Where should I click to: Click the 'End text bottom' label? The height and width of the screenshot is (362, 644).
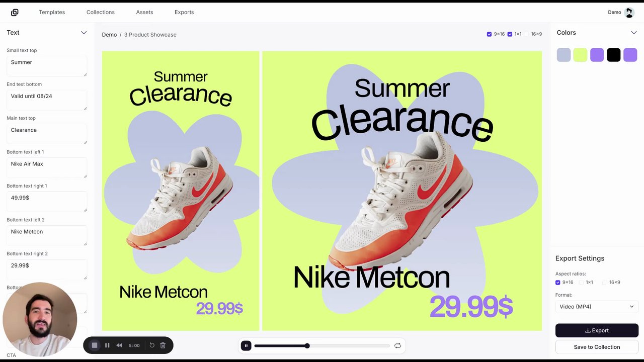click(x=24, y=84)
